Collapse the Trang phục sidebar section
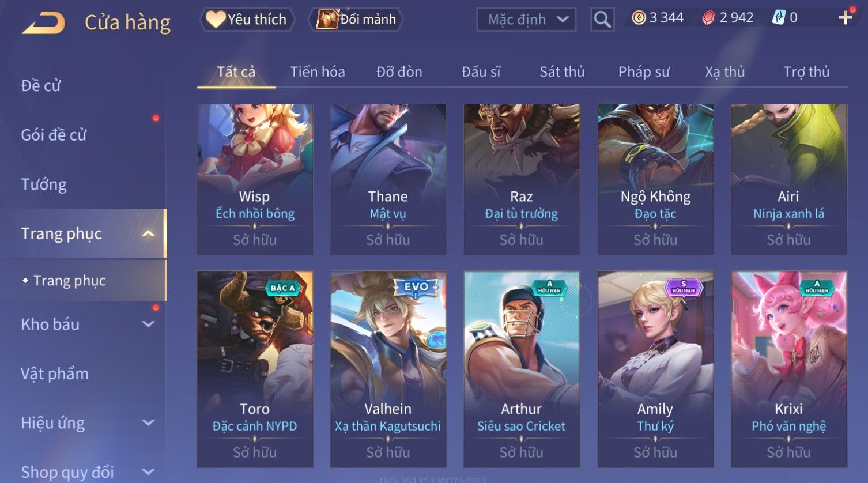This screenshot has width=868, height=483. point(148,233)
